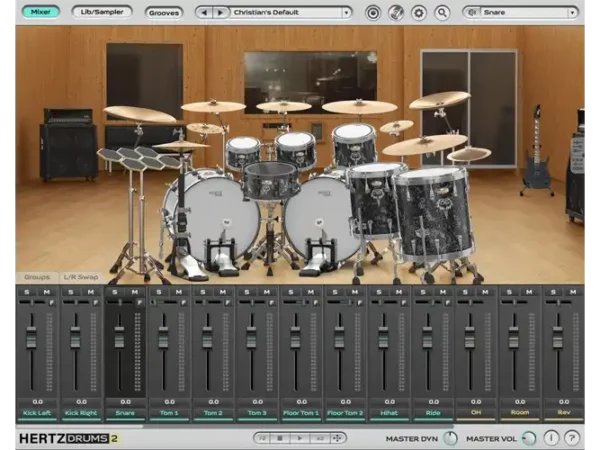
Task: Go to the next preset arrow
Action: coord(220,13)
